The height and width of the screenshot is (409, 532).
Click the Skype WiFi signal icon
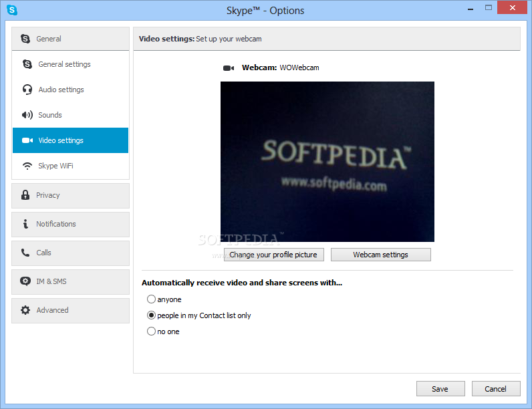tap(27, 166)
